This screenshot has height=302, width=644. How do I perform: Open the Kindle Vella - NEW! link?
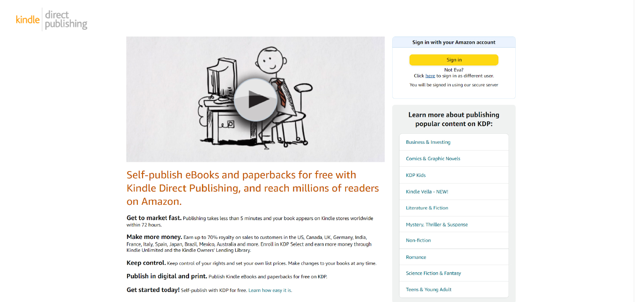click(427, 192)
